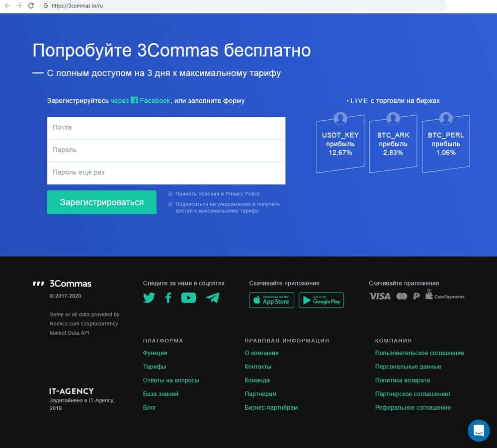Click 'Задизайнено в IT-Agency, 2019' text

(x=82, y=404)
